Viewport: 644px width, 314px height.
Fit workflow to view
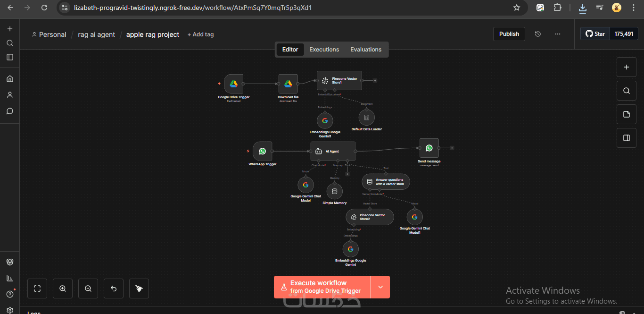pyautogui.click(x=37, y=289)
